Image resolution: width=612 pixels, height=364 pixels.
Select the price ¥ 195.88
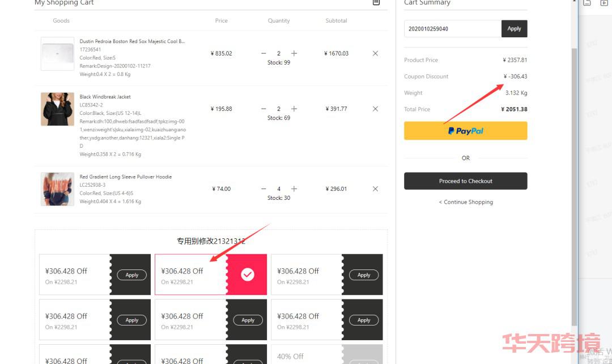pos(222,109)
